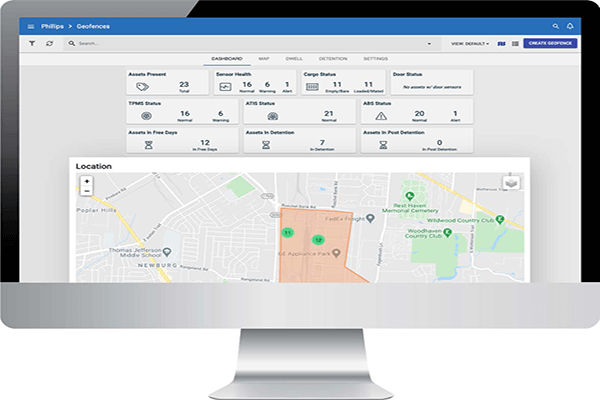Click the Create Geofence button

549,44
